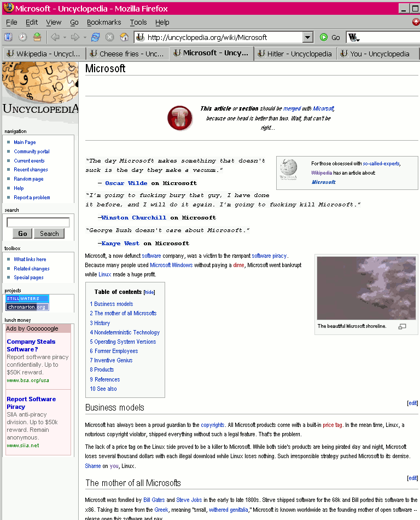Screen dimensions: 420x520
Task: Click the sidebar Go button
Action: (x=22, y=234)
